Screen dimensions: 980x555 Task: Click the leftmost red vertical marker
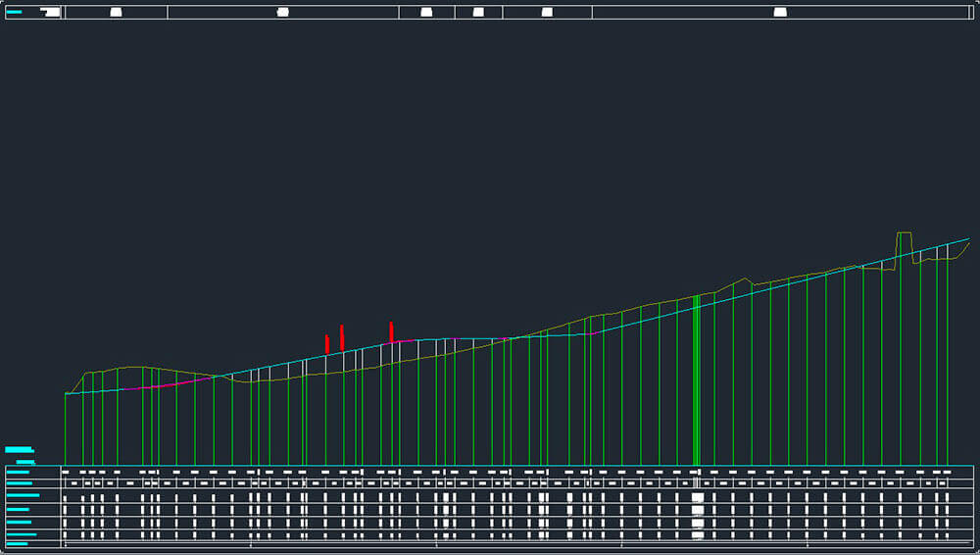pyautogui.click(x=326, y=344)
